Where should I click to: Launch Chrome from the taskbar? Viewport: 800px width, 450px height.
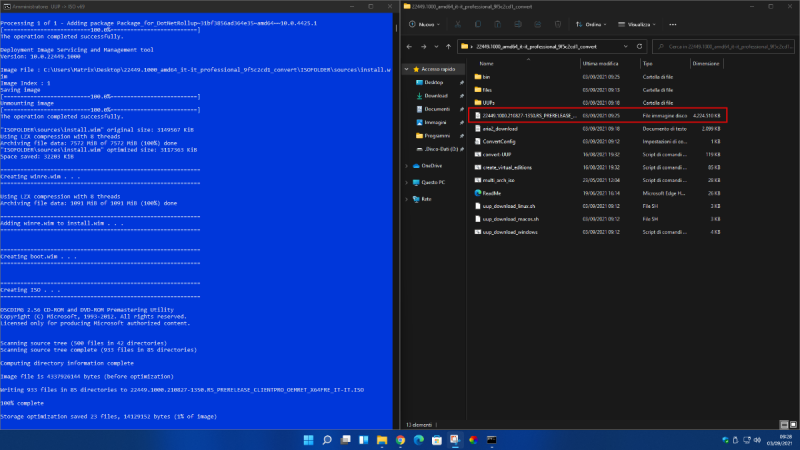click(x=400, y=439)
